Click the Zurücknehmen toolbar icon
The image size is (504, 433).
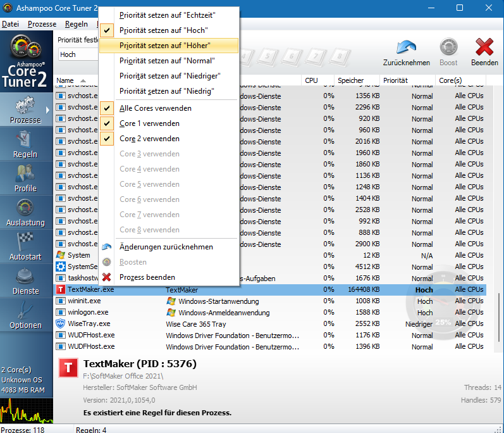406,51
